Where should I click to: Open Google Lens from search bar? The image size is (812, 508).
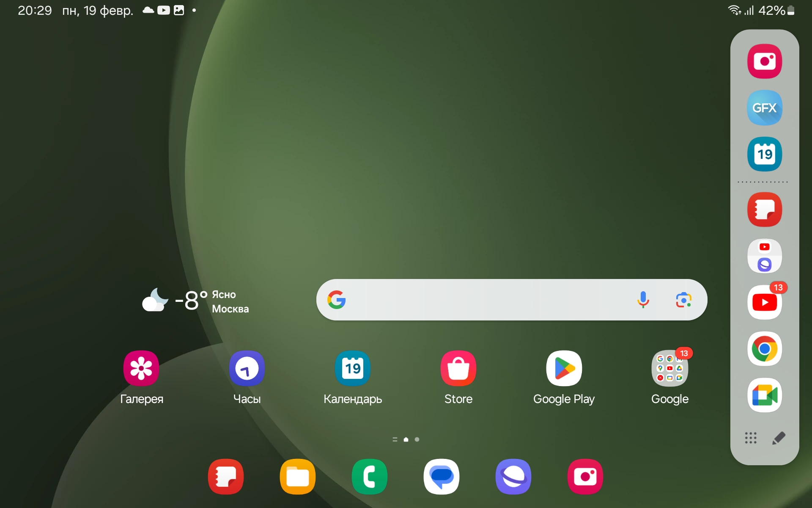click(683, 300)
